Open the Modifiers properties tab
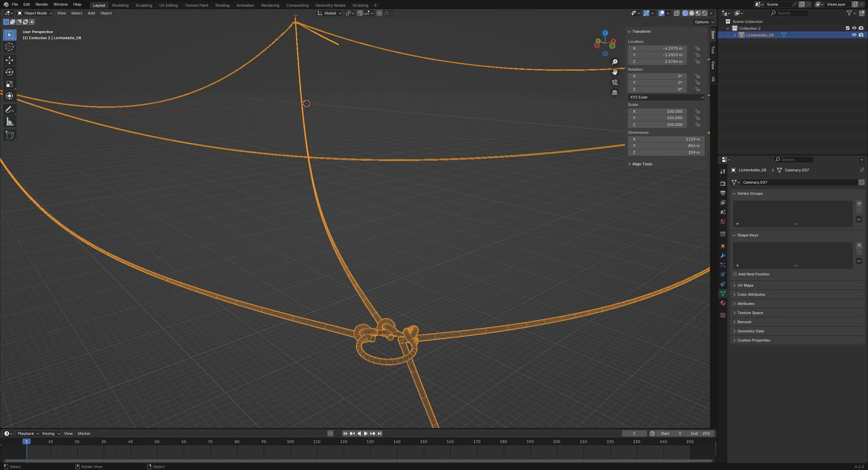The width and height of the screenshot is (868, 470). (723, 255)
